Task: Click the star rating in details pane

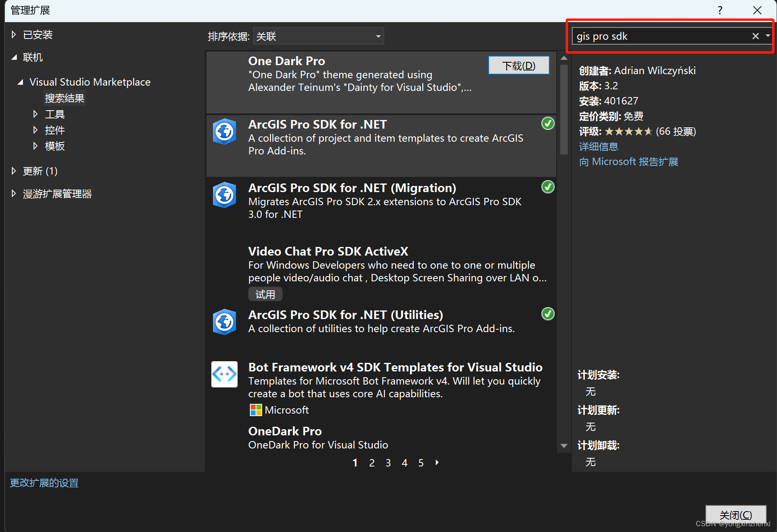Action: (628, 131)
